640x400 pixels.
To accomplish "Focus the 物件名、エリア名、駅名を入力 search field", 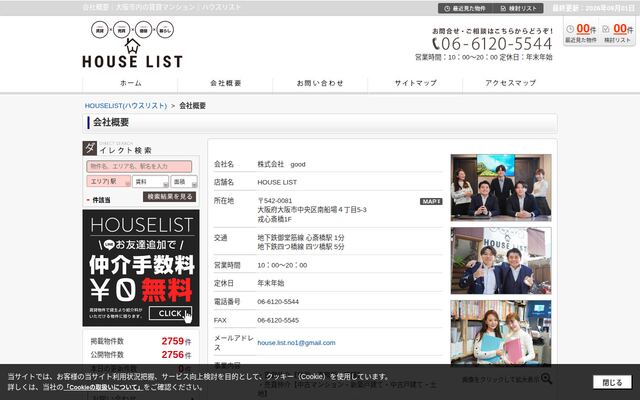I will coord(139,166).
